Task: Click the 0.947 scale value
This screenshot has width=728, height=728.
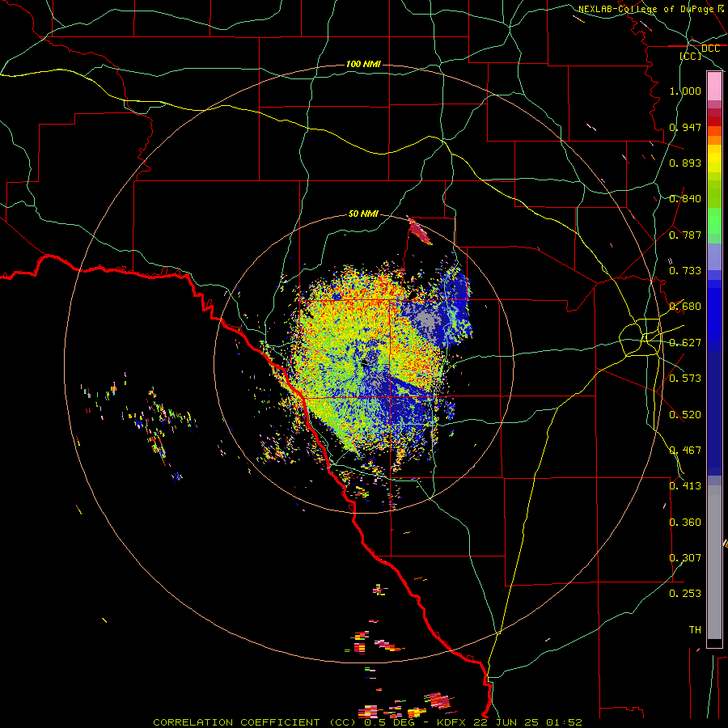Action: click(685, 127)
